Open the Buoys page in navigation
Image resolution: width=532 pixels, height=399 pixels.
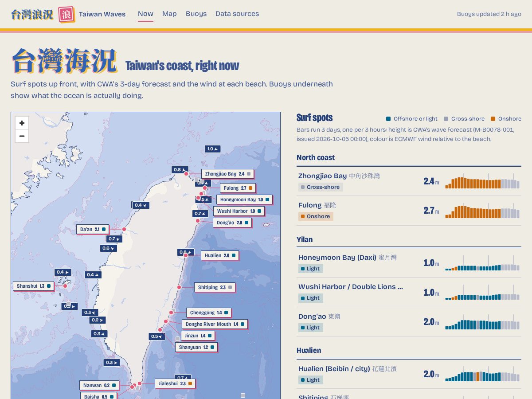tap(196, 14)
